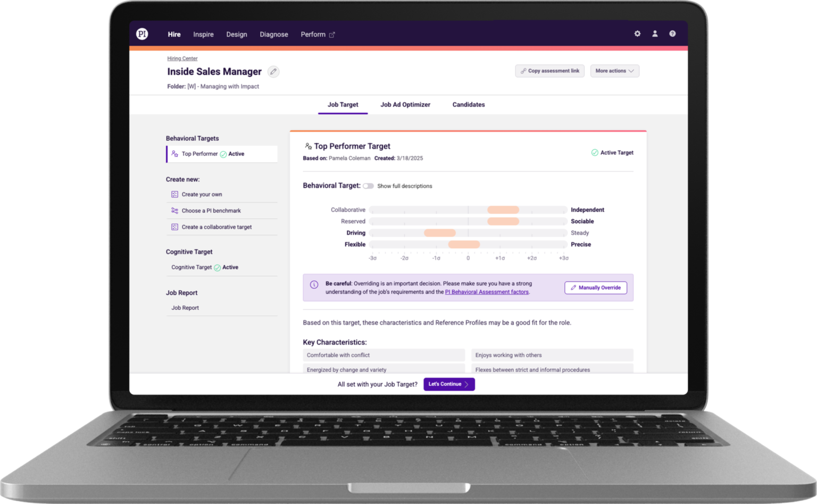The height and width of the screenshot is (504, 817).
Task: Click the Create your own target icon
Action: tap(174, 194)
